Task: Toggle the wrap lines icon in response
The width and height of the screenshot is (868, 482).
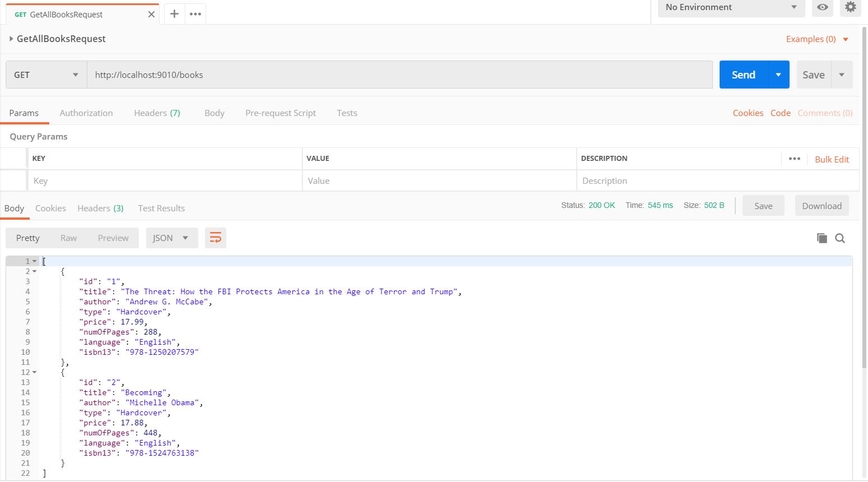Action: coord(216,238)
